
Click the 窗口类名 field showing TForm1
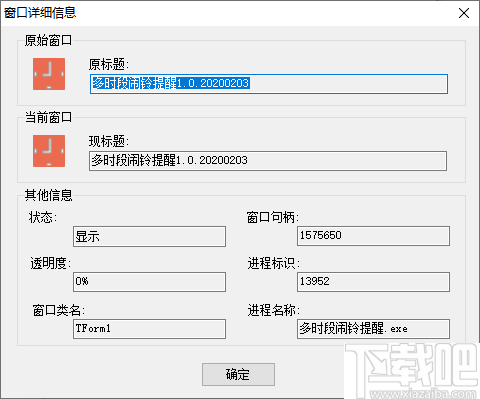pyautogui.click(x=149, y=329)
